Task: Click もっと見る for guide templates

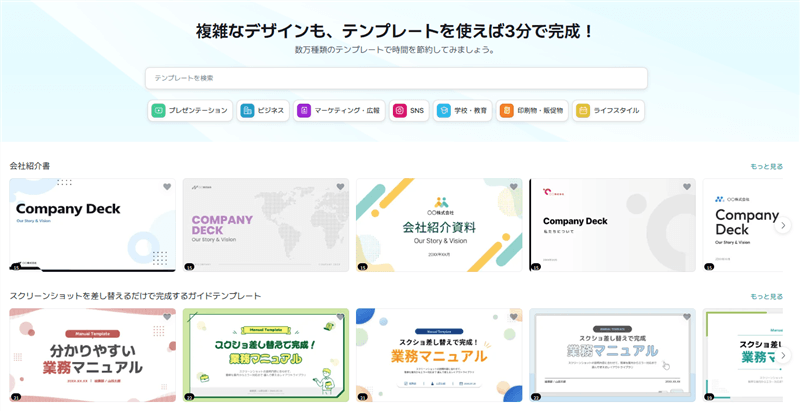Action: click(766, 296)
